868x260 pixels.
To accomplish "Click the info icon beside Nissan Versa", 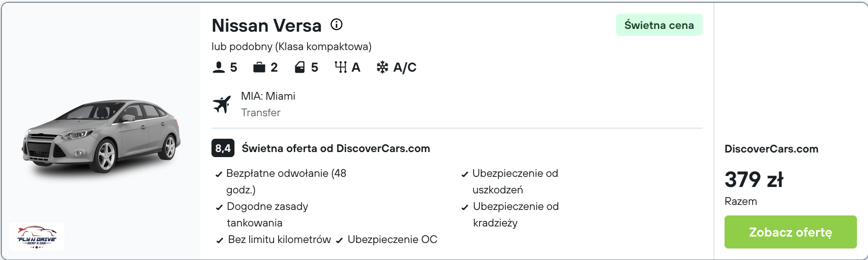I will (337, 24).
